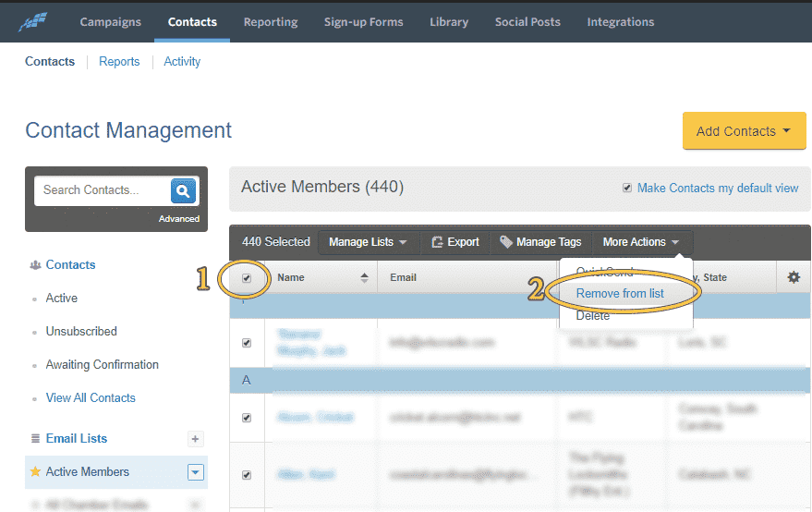Click the Manage Tags button
Screen dimensions: 812x512
coord(540,242)
